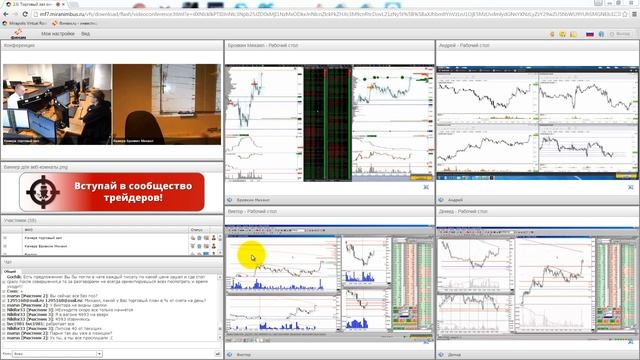This screenshot has width=640, height=360.
Task: Click the person icon on 'Камера Бровкин Михаил' row
Action: click(213, 246)
